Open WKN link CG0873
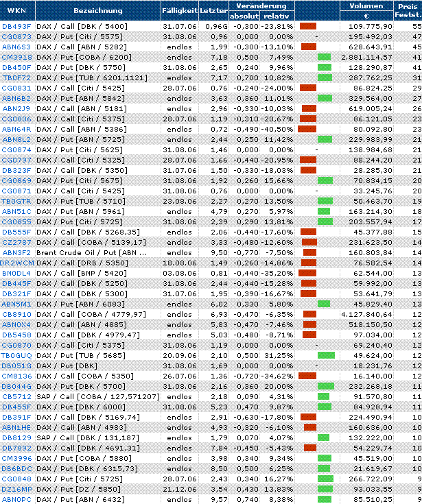Screen dimensions: 422x504 16,36
